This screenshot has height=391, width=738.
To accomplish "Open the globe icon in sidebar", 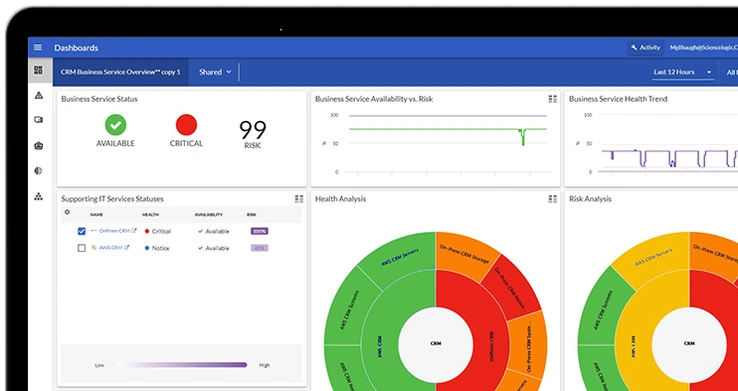I will (x=39, y=171).
